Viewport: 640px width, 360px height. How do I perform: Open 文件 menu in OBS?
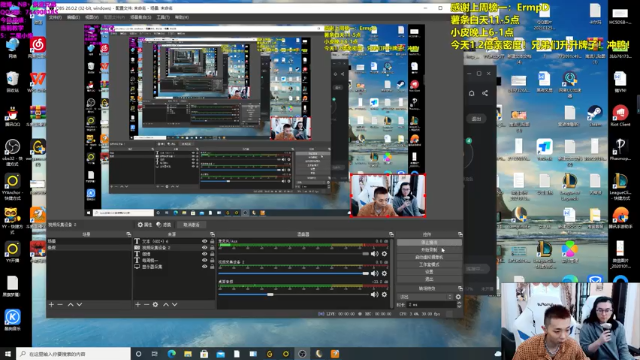pyautogui.click(x=55, y=17)
